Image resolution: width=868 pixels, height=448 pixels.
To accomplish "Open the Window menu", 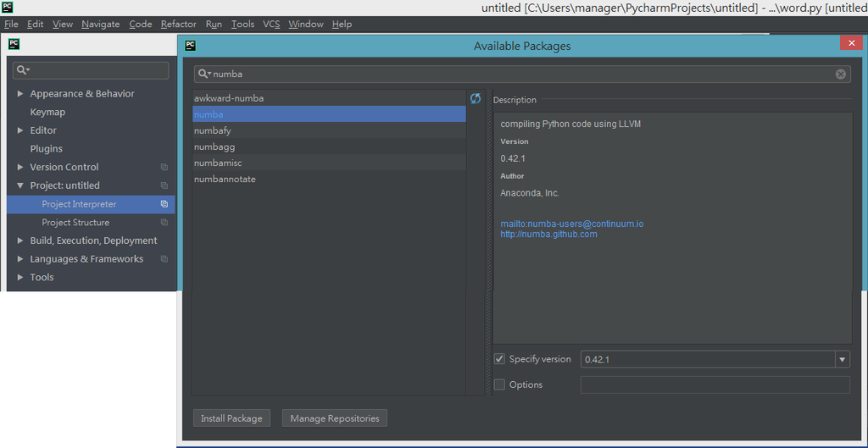I will [x=305, y=25].
